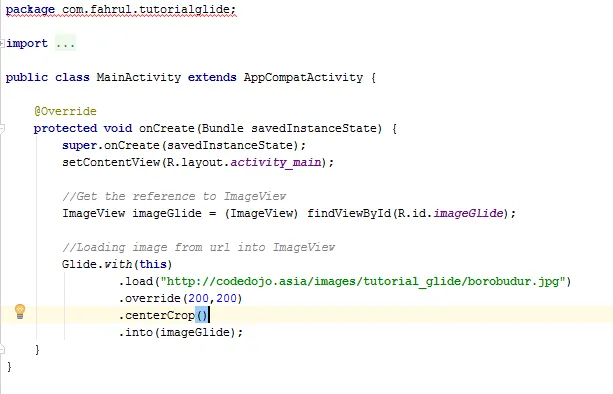
Task: Click the R.id.imageGlide resource reference
Action: pyautogui.click(x=450, y=213)
